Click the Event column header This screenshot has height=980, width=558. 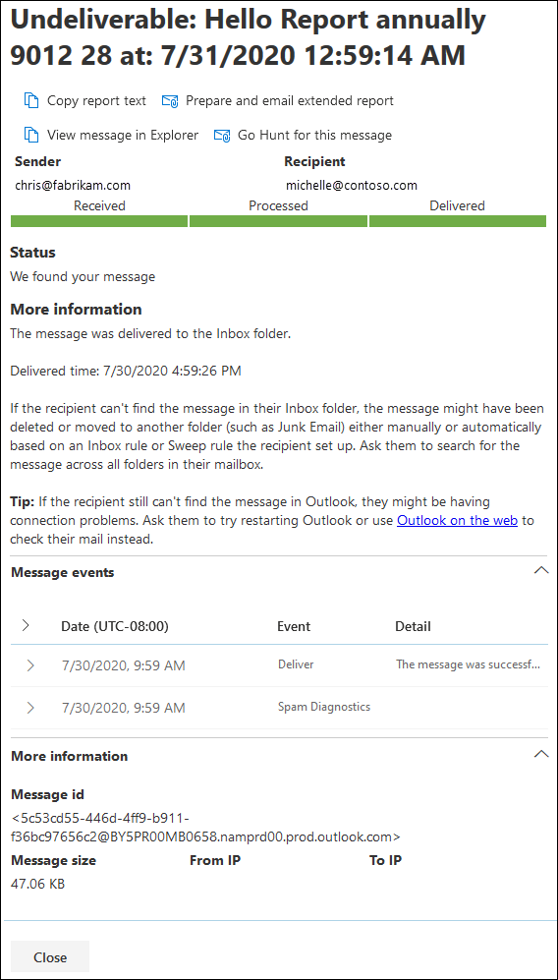(x=294, y=626)
